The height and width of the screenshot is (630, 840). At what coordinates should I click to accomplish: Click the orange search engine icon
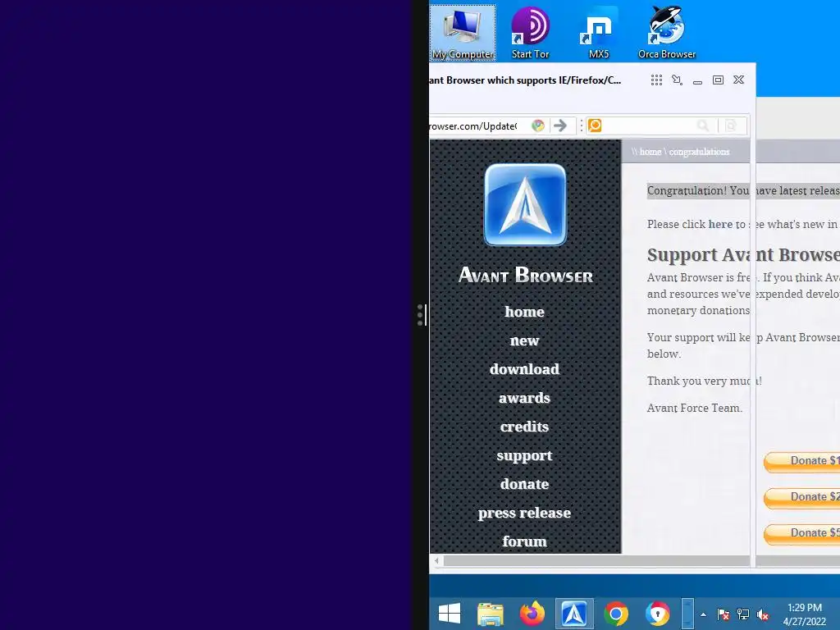pos(595,126)
